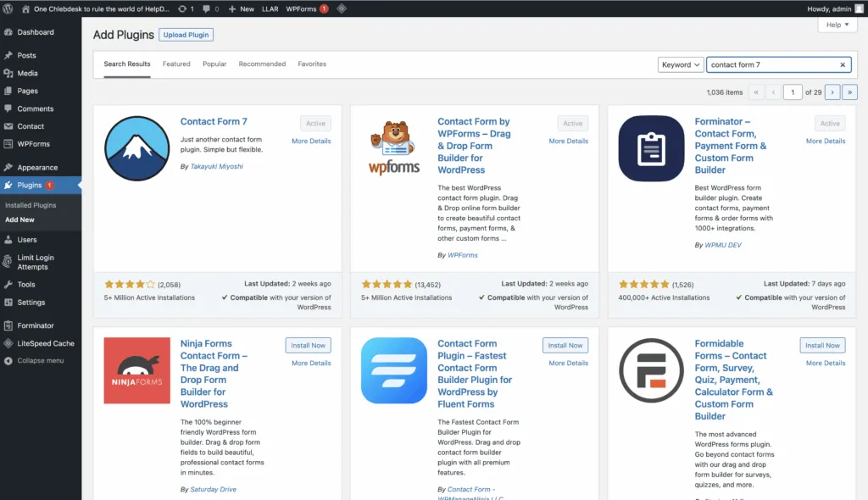Screen dimensions: 868x500
Task: Switch to the Recommended tab
Action: pyautogui.click(x=262, y=64)
